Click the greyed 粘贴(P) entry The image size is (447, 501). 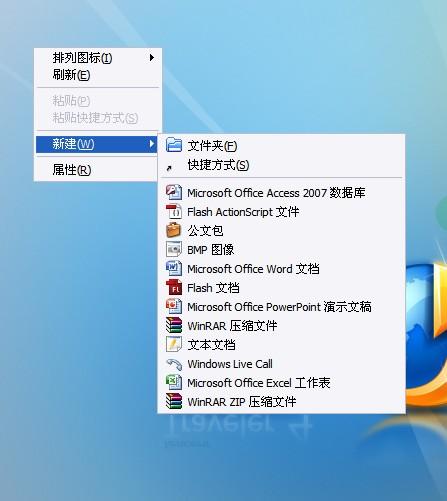pyautogui.click(x=98, y=101)
